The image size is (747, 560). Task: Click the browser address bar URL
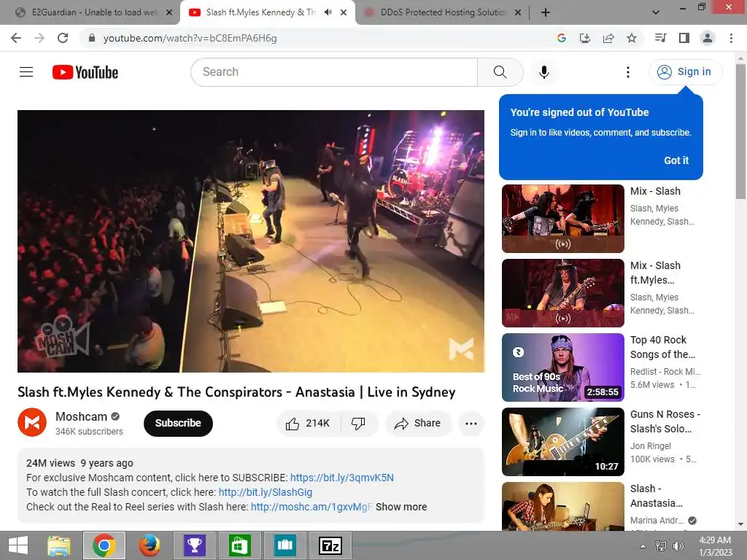(190, 38)
